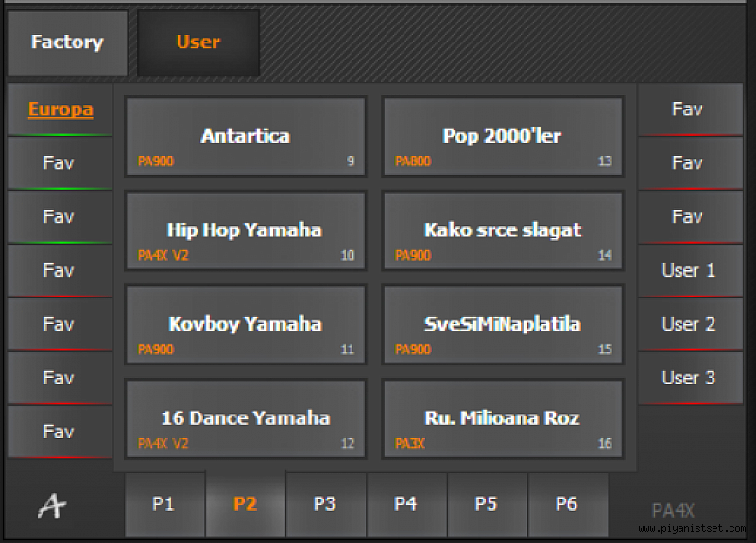Go to page P1

click(x=164, y=504)
